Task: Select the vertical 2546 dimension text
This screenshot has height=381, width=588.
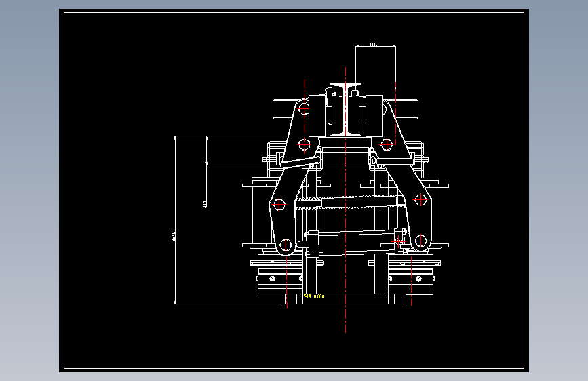Action: coord(173,236)
